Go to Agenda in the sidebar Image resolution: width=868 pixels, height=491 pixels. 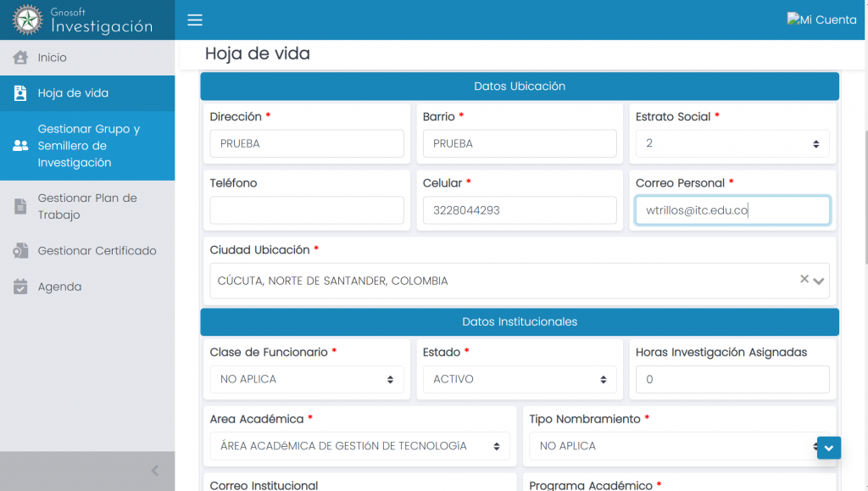[x=60, y=287]
